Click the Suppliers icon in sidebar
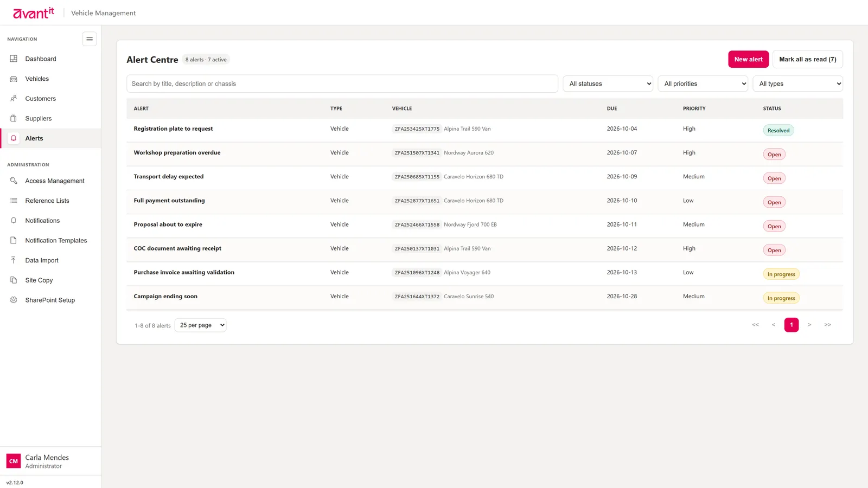 click(14, 118)
